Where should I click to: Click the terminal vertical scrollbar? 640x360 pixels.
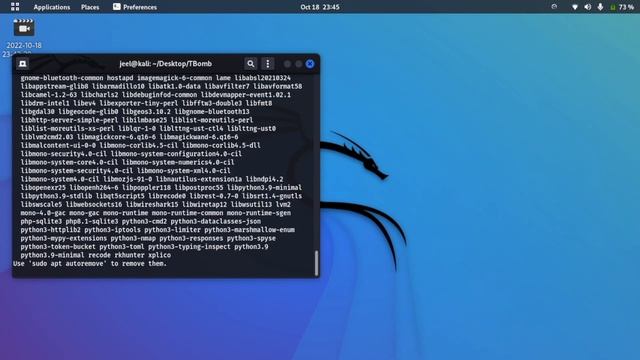click(316, 263)
